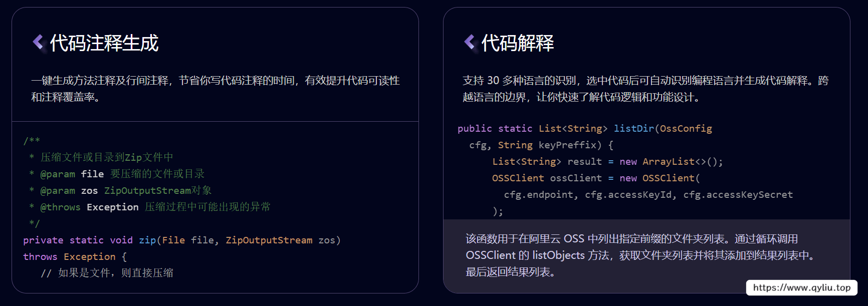This screenshot has height=306, width=868.
Task: Click the throws Exception { code line
Action: coord(75,257)
